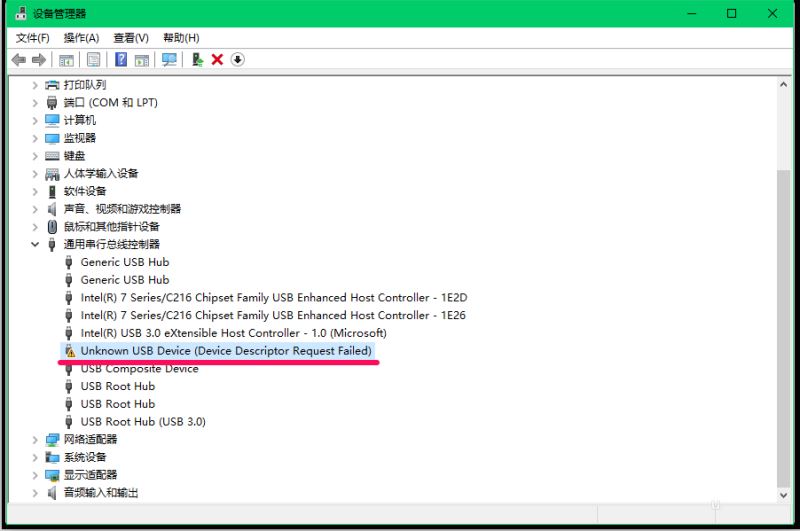Select Unknown USB Device (Device Descriptor Request Failed)
Image resolution: width=800 pixels, height=531 pixels.
click(x=225, y=351)
